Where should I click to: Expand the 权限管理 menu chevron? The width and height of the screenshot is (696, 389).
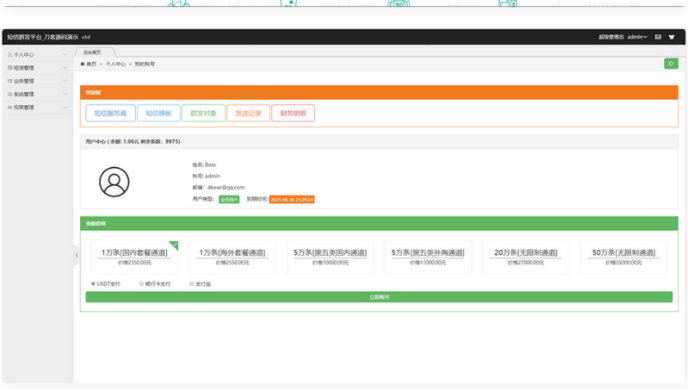click(65, 107)
